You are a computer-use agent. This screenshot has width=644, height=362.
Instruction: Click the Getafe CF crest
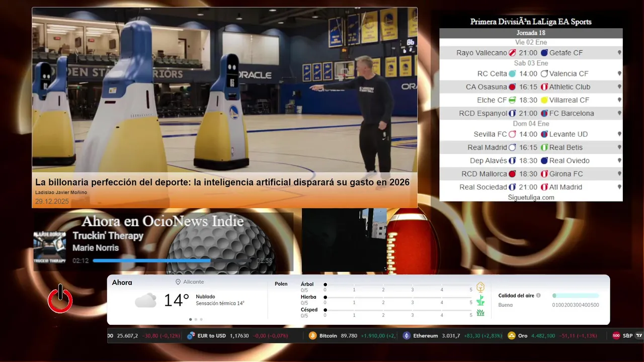(x=544, y=53)
